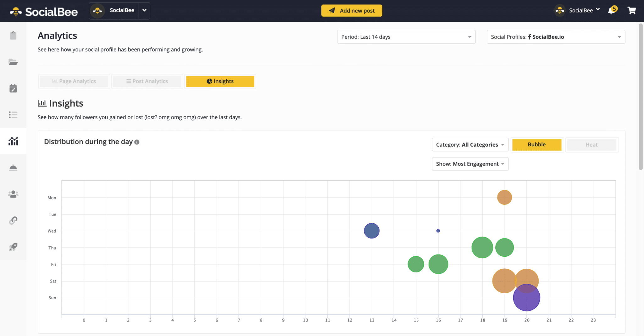The height and width of the screenshot is (336, 644).
Task: Select the analytics chart icon in the sidebar
Action: click(x=13, y=141)
